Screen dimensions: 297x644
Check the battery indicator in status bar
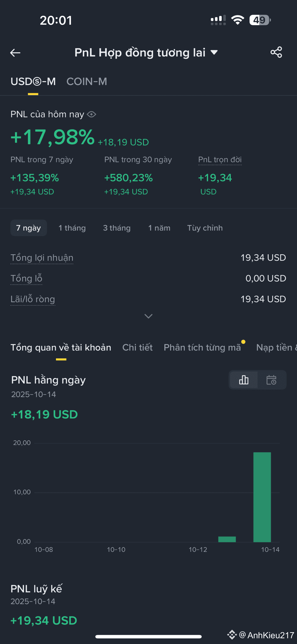[260, 20]
